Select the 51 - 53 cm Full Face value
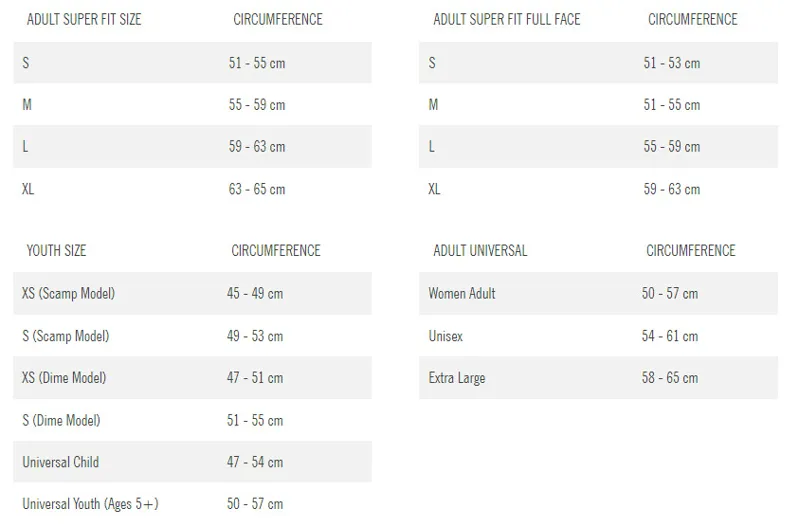 pos(672,63)
